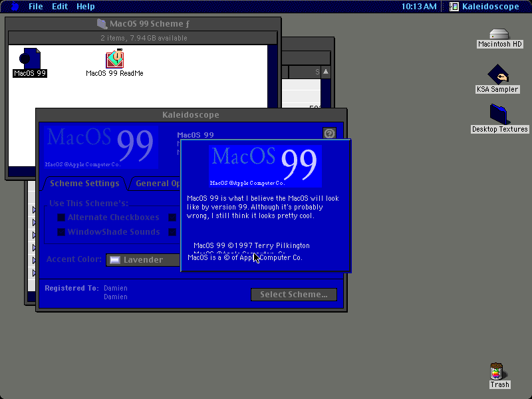Image resolution: width=532 pixels, height=399 pixels.
Task: Open the Apple menu icon
Action: coord(15,7)
